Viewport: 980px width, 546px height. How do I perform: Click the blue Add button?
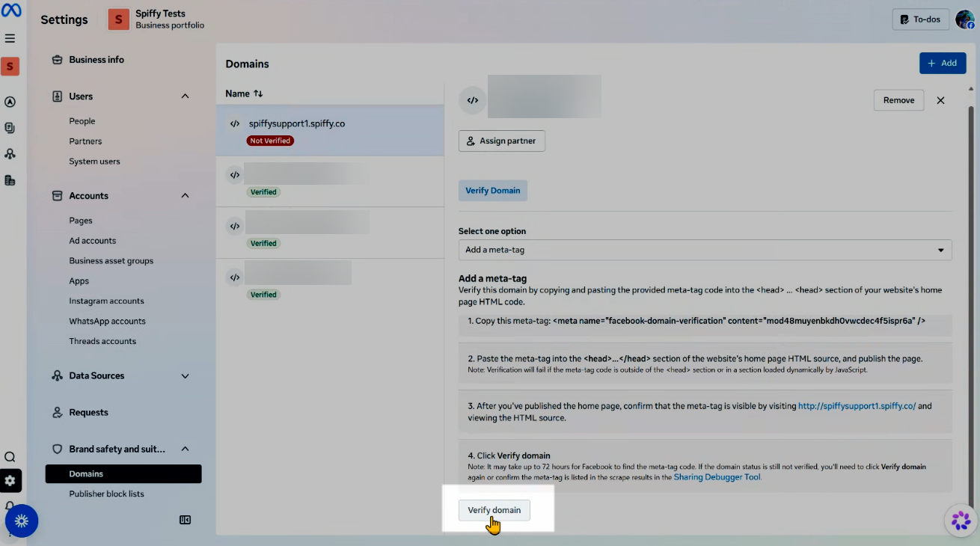click(x=943, y=64)
